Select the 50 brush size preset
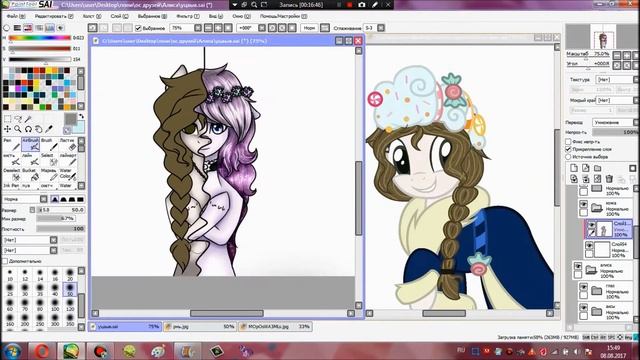The image size is (640, 360). [x=70, y=290]
